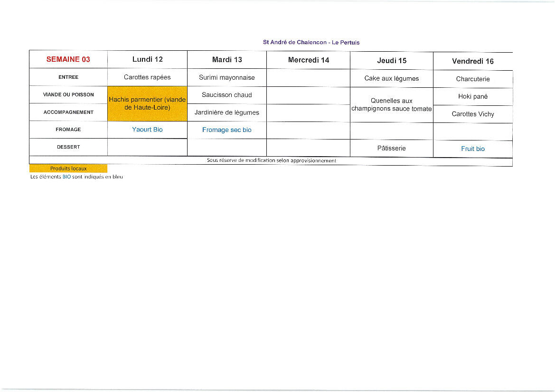
Task: Click the Vendredi 16 column header
Action: pyautogui.click(x=472, y=61)
